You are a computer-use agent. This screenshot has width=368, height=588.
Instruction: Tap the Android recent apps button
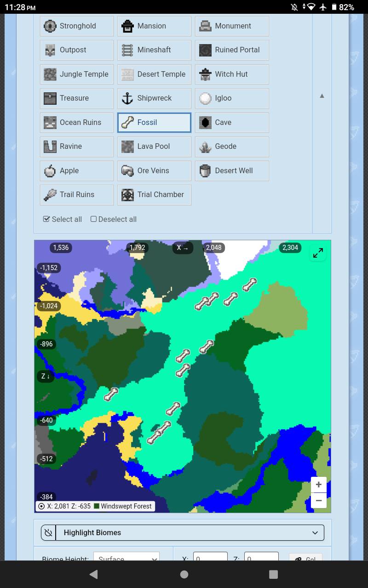(273, 574)
